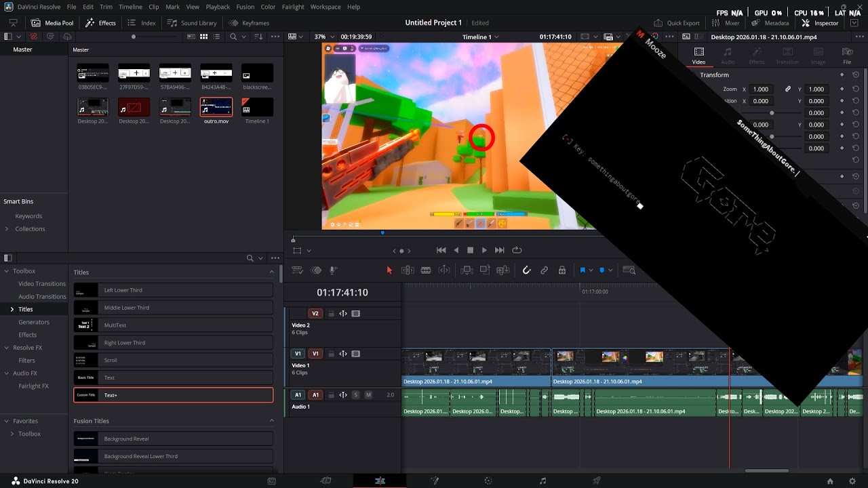This screenshot has height=488, width=868.
Task: Collapse the Toolbox tree
Action: pos(7,271)
